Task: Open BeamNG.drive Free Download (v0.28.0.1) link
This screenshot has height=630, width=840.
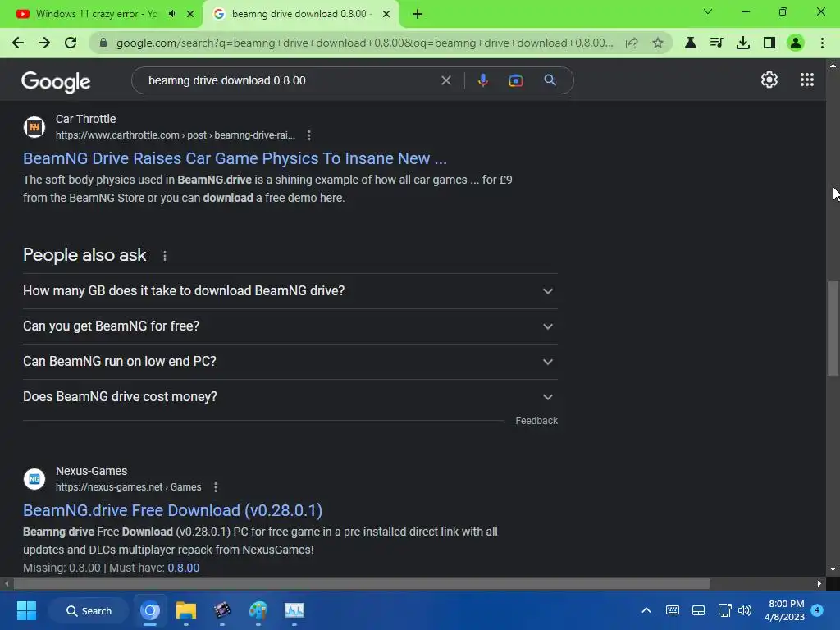Action: [172, 510]
